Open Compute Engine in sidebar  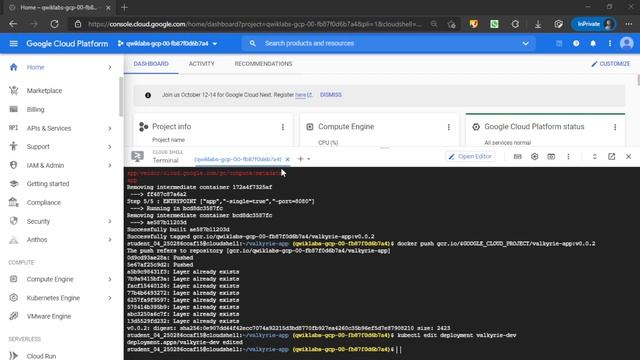(50, 279)
